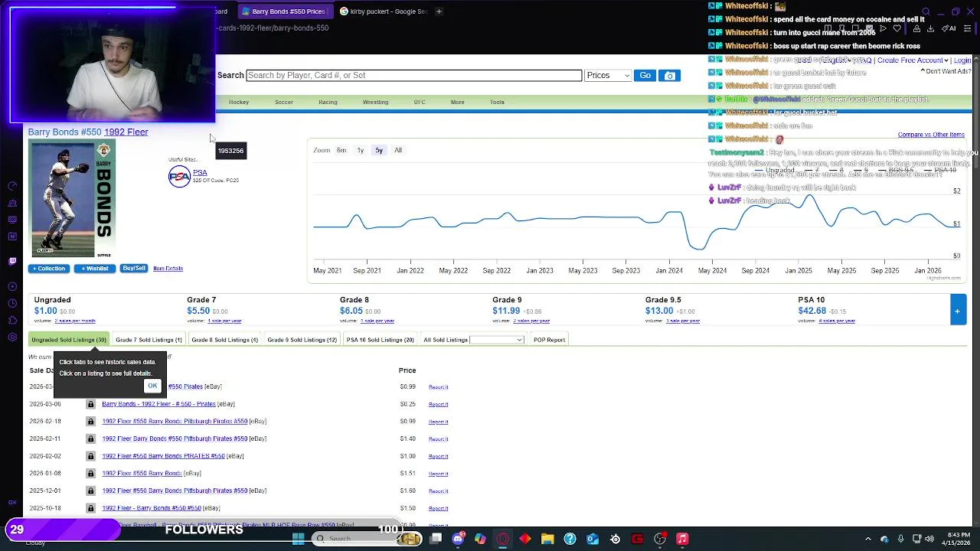This screenshot has width=980, height=551.
Task: Open the Item Details link
Action: point(168,269)
